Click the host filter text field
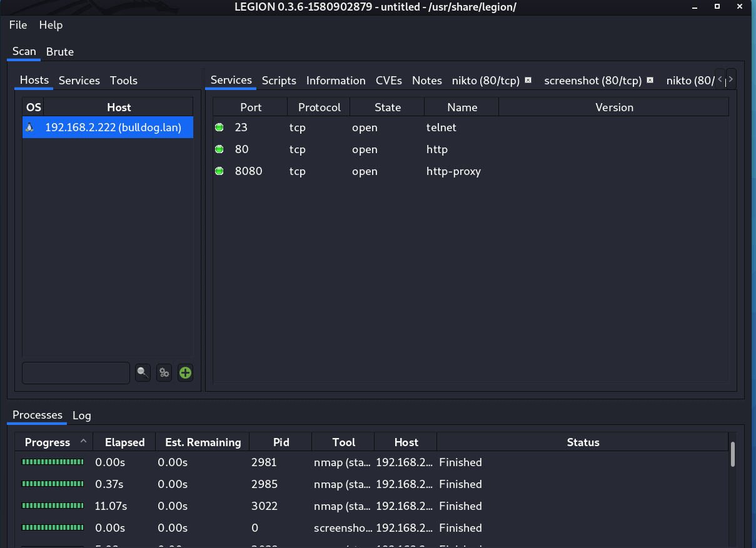The width and height of the screenshot is (756, 548). (x=76, y=373)
